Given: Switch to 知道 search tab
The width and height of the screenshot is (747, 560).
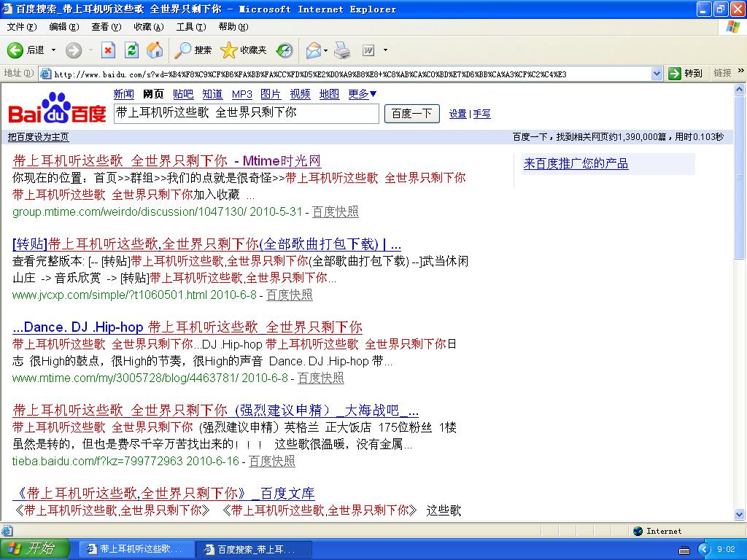Looking at the screenshot, I should (x=212, y=94).
